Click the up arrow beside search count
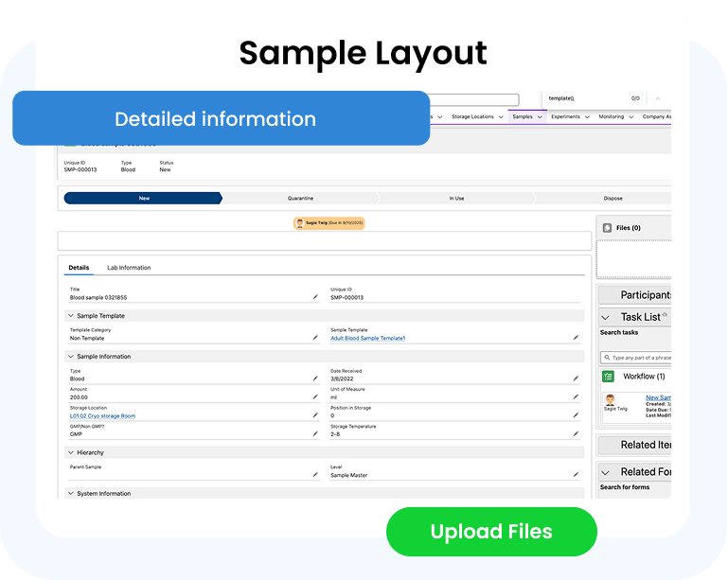Screen dimensions: 728x580 point(657,98)
